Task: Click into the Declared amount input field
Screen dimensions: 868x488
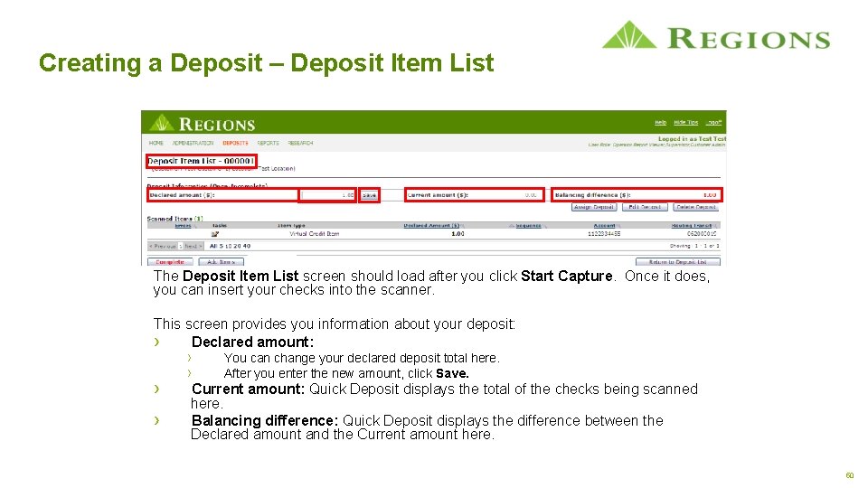Action: click(327, 195)
